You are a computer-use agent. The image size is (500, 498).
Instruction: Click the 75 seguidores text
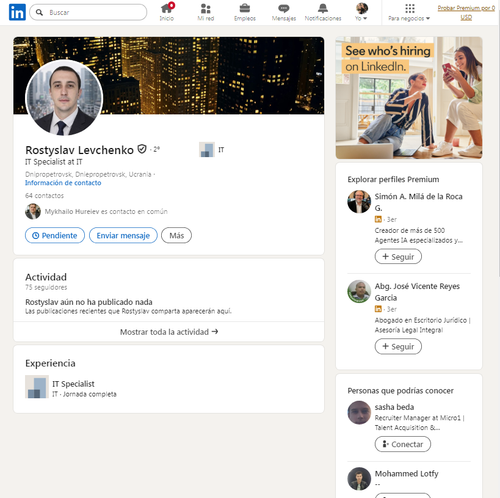coord(46,287)
